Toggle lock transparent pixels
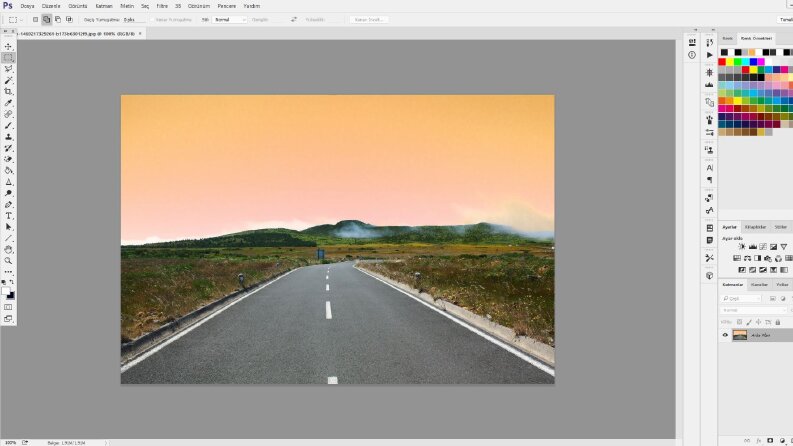 tap(739, 322)
